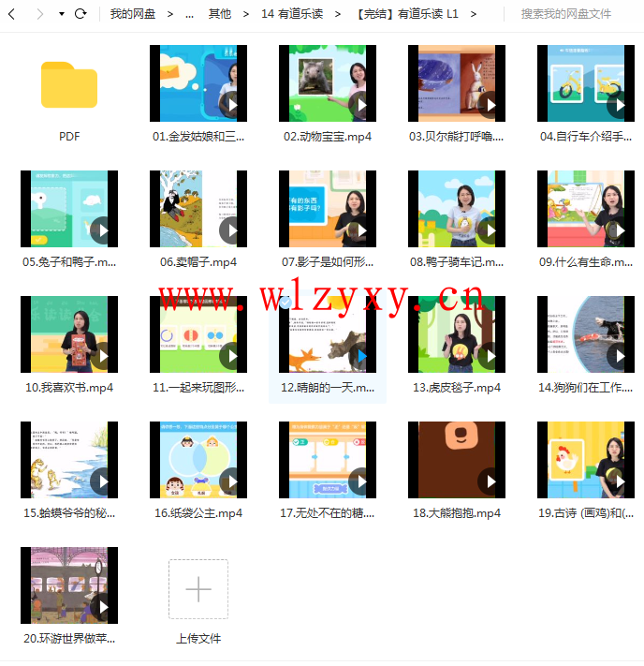Select file name 06.卖帽子.mp4
644x666 pixels.
[198, 262]
